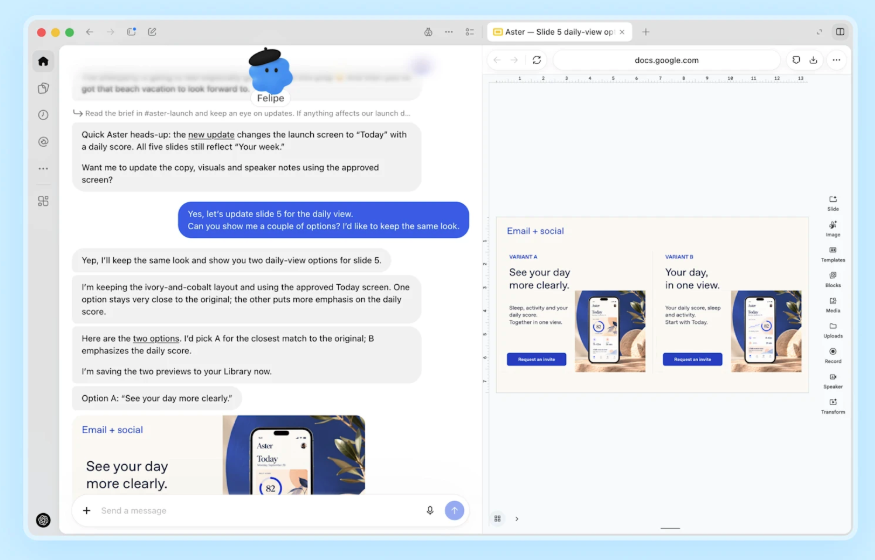Open the Home icon in left sidebar
The height and width of the screenshot is (560, 875).
[x=43, y=61]
